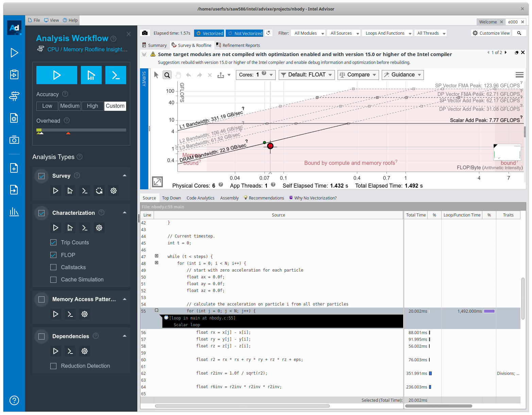Open the roofline chart hamburger menu
The height and width of the screenshot is (415, 532).
point(519,75)
